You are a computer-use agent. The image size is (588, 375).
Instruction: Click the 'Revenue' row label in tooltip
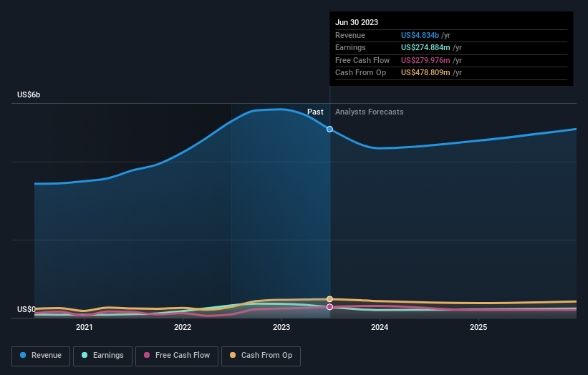coord(350,35)
